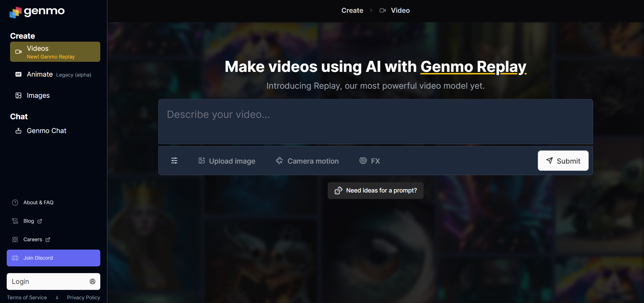This screenshot has height=303, width=644.
Task: Click the video icon in the breadcrumb
Action: pos(383,10)
